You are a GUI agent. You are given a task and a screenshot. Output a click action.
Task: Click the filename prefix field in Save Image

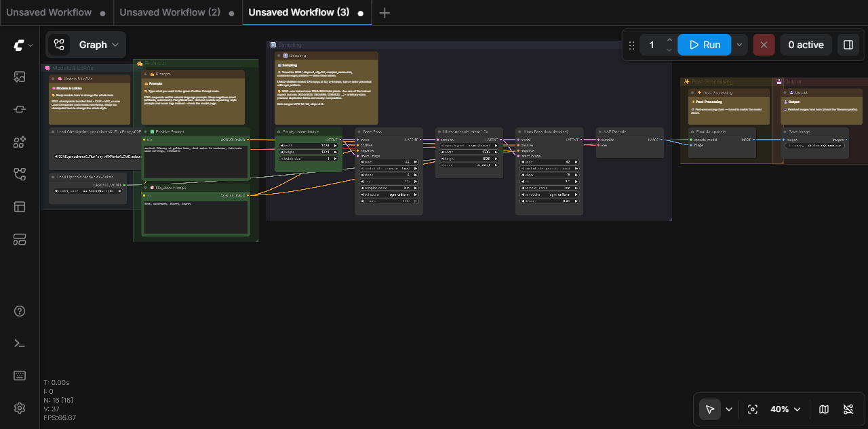coord(814,145)
